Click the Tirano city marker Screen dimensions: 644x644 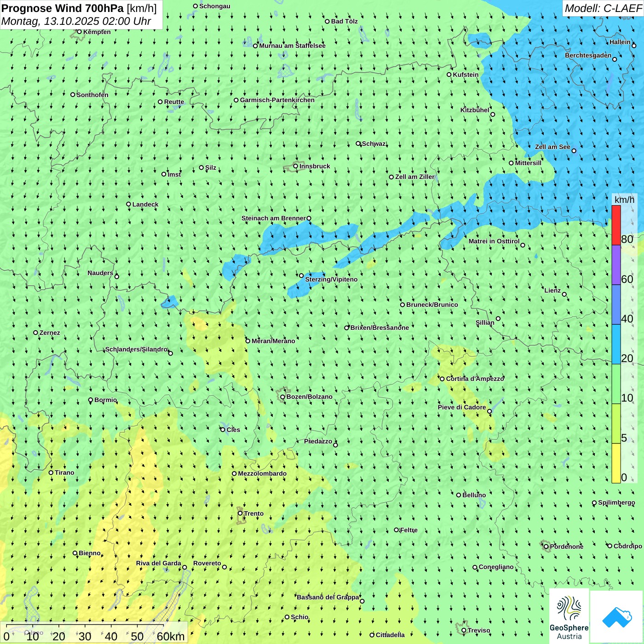click(51, 472)
